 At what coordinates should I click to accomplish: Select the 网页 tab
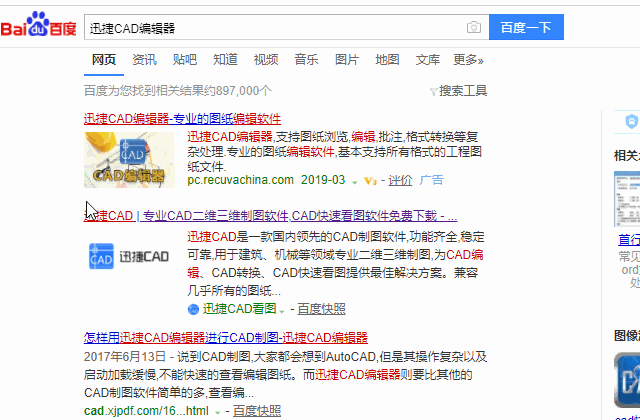[x=104, y=60]
